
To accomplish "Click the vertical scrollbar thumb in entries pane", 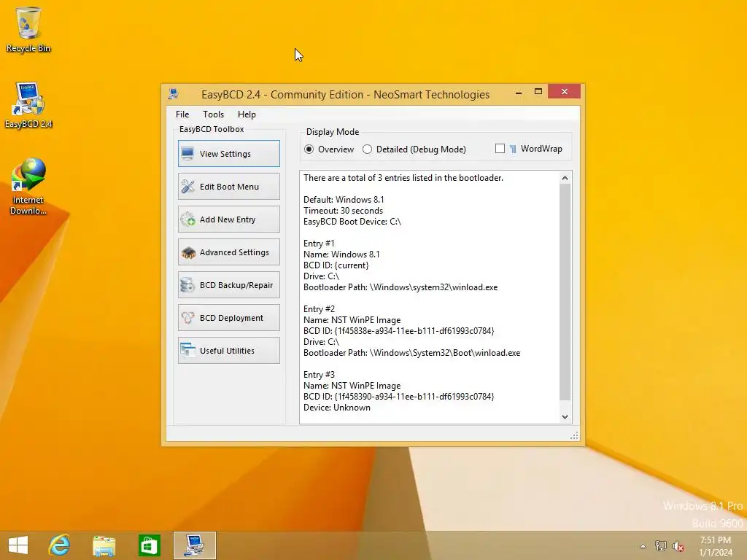I will click(x=565, y=292).
